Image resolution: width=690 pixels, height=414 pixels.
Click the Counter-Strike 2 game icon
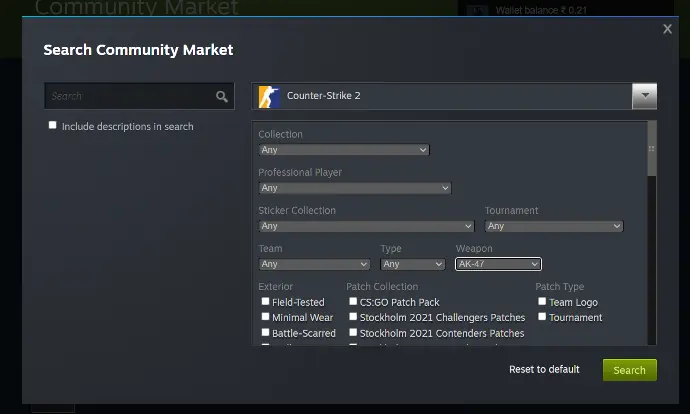pos(269,96)
